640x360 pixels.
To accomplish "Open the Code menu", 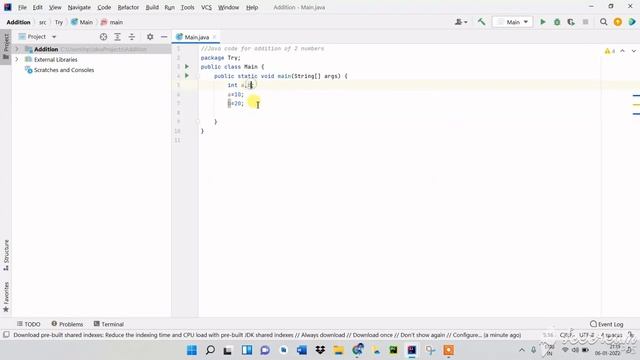I will coord(104,7).
